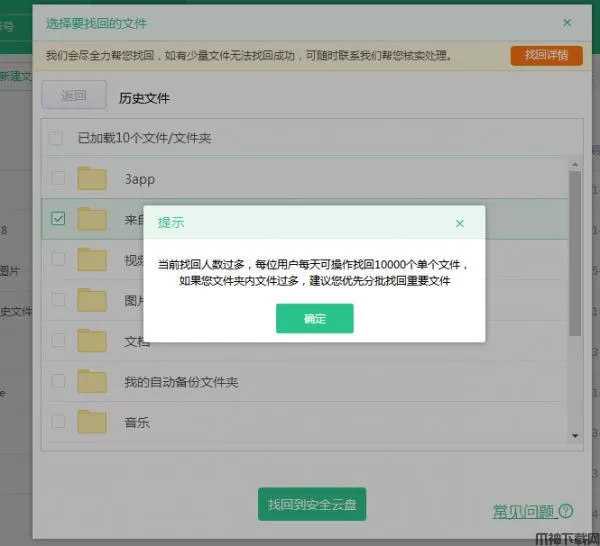Open the 常见问题 link
This screenshot has width=600, height=546.
(523, 512)
